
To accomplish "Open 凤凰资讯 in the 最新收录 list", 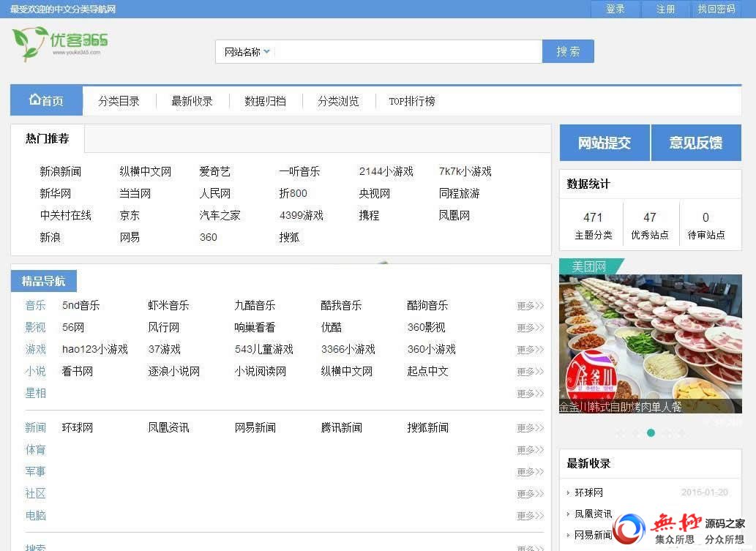I will pyautogui.click(x=593, y=514).
